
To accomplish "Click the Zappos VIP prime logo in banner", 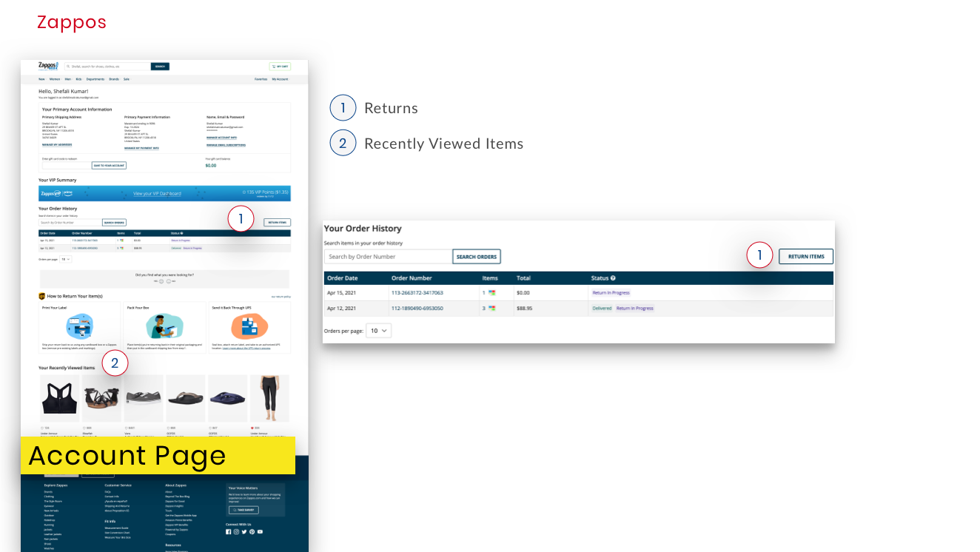I will tap(57, 193).
